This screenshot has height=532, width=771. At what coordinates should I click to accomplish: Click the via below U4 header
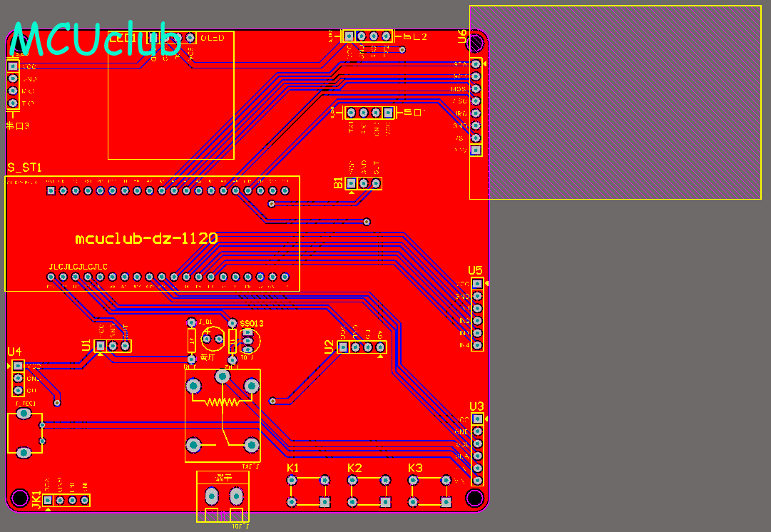(57, 403)
